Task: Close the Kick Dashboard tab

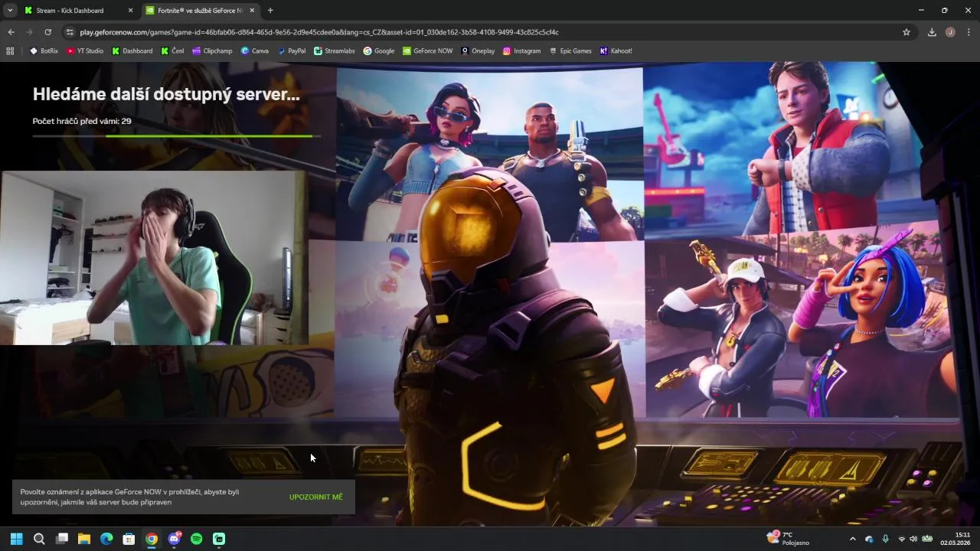Action: (x=130, y=11)
